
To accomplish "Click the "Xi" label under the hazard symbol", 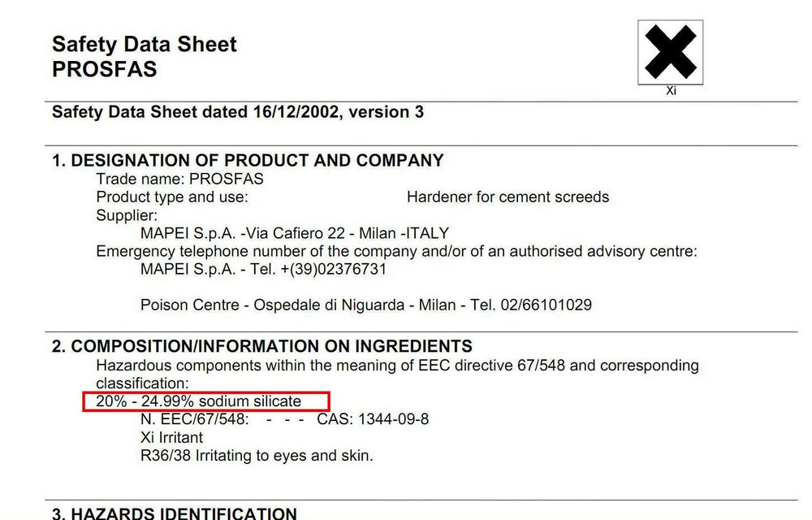I will tap(671, 91).
